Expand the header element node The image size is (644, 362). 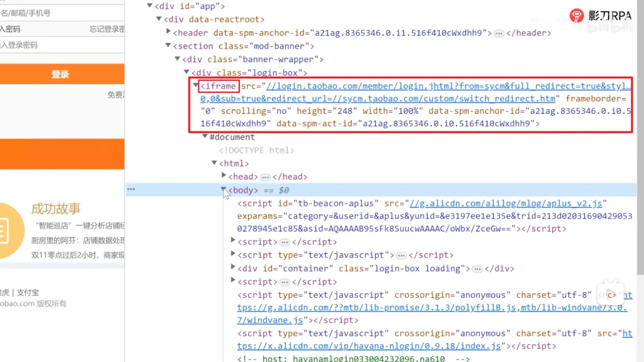[168, 31]
